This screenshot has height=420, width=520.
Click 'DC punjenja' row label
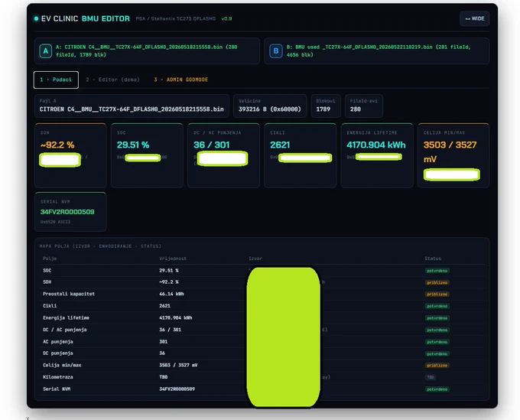pos(57,353)
